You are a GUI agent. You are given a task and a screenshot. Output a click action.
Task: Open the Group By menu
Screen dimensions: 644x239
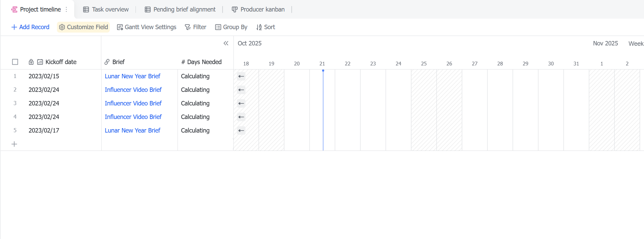(x=231, y=27)
